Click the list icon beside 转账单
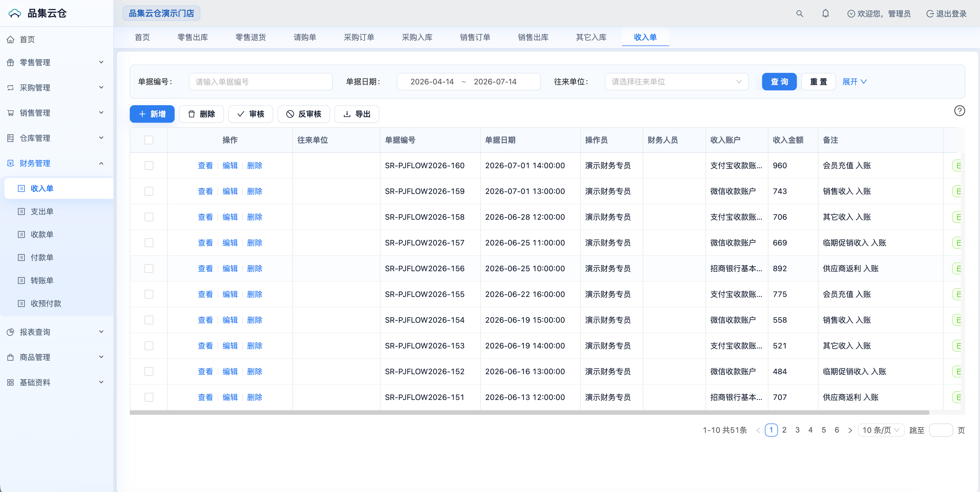Image resolution: width=980 pixels, height=492 pixels. click(21, 281)
